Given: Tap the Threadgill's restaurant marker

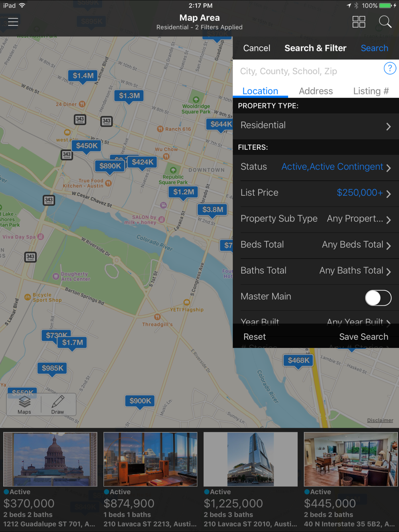Looking at the screenshot, I should tap(158, 317).
